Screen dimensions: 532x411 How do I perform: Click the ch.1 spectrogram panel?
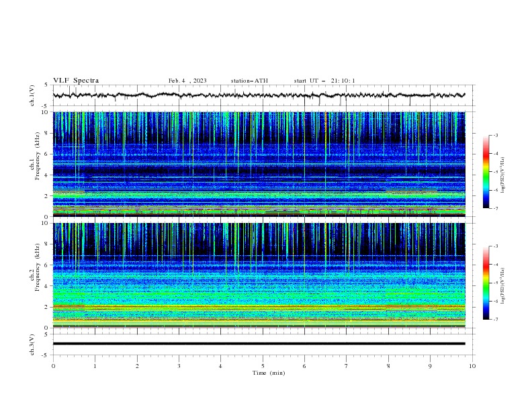pos(259,164)
